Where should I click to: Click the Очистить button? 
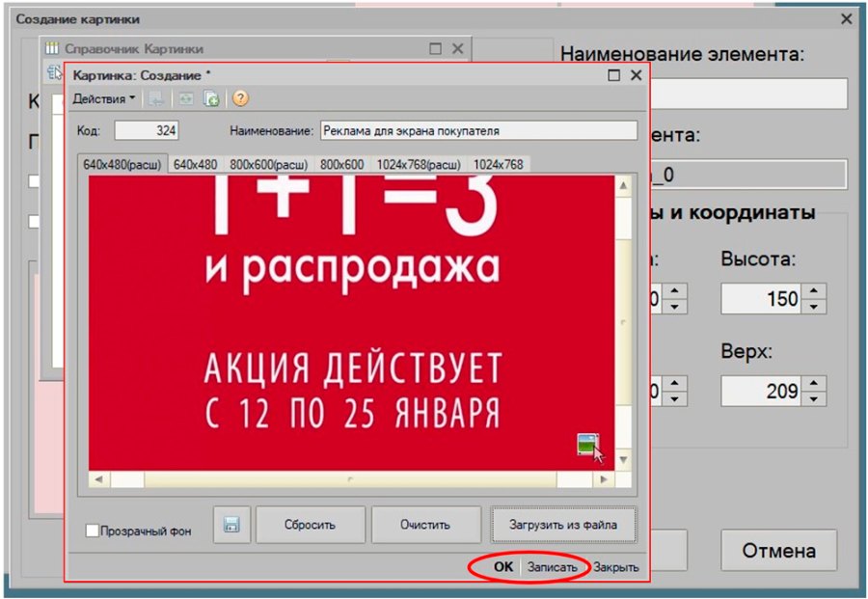click(425, 525)
